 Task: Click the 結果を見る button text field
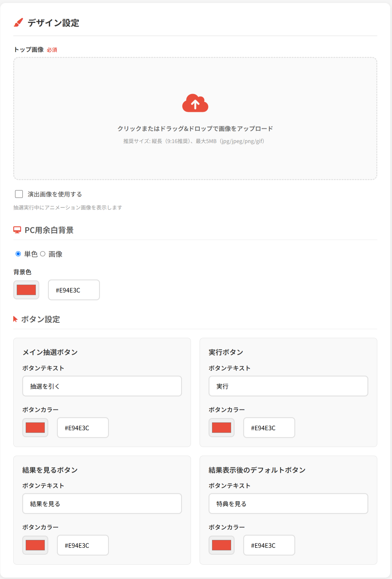[102, 504]
